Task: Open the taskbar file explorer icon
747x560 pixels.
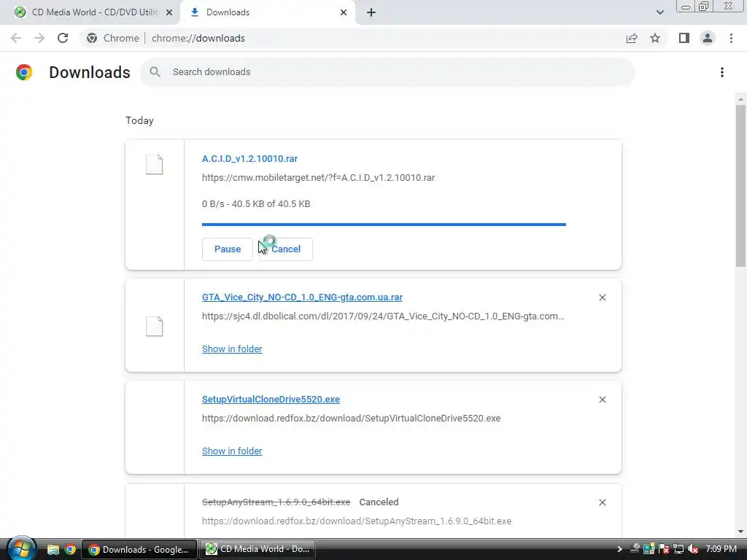Action: [53, 550]
